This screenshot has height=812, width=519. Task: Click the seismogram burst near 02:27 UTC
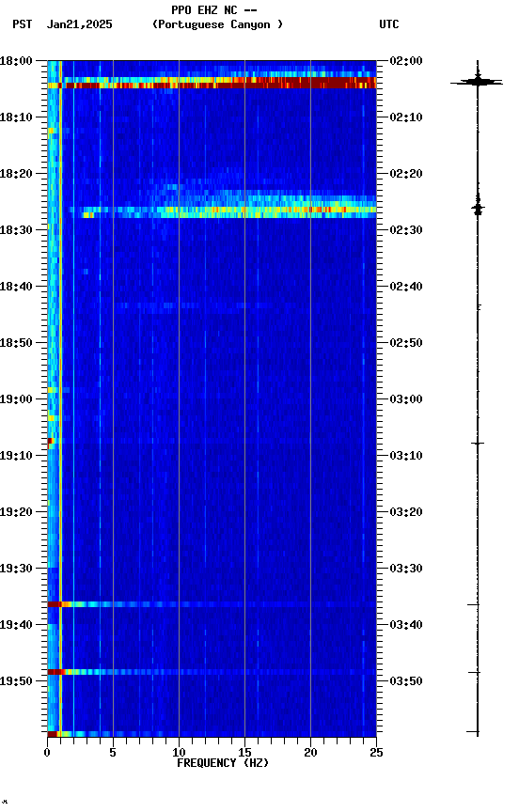pyautogui.click(x=478, y=207)
